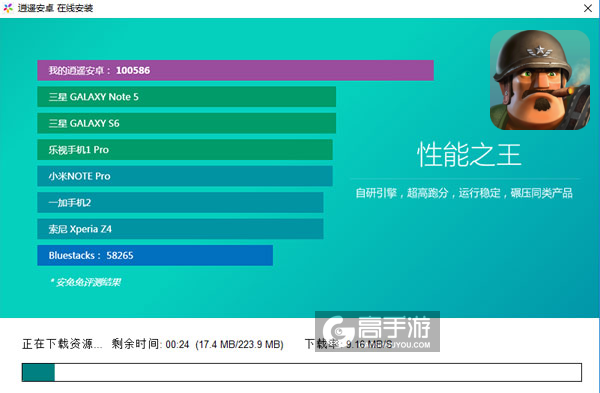Viewport: 600px width, 393px height.
Task: Select the 三星 GALAXY Note 5 bar
Action: [x=186, y=97]
